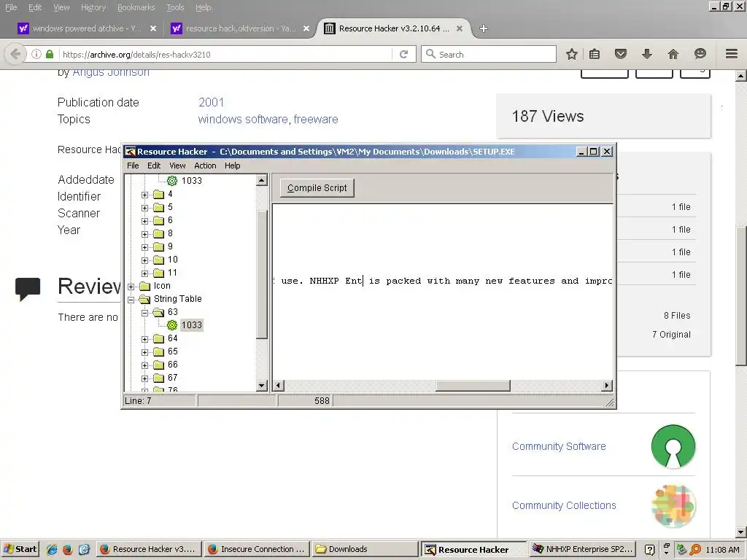
Task: Switch to Downloads taskbar window
Action: [364, 550]
